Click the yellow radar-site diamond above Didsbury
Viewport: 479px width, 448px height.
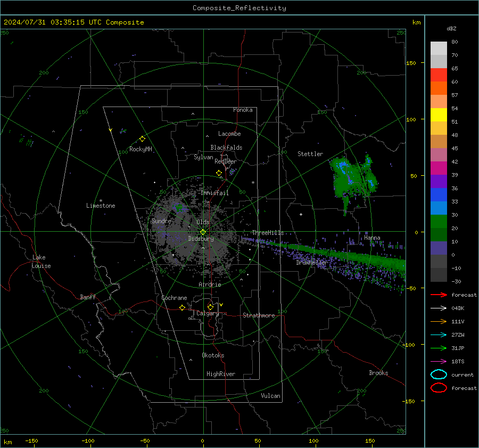point(203,232)
